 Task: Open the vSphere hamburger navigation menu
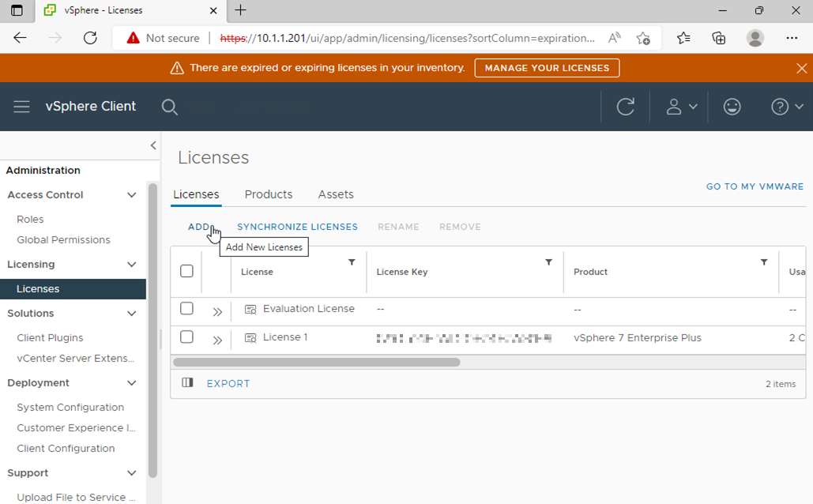coord(21,107)
